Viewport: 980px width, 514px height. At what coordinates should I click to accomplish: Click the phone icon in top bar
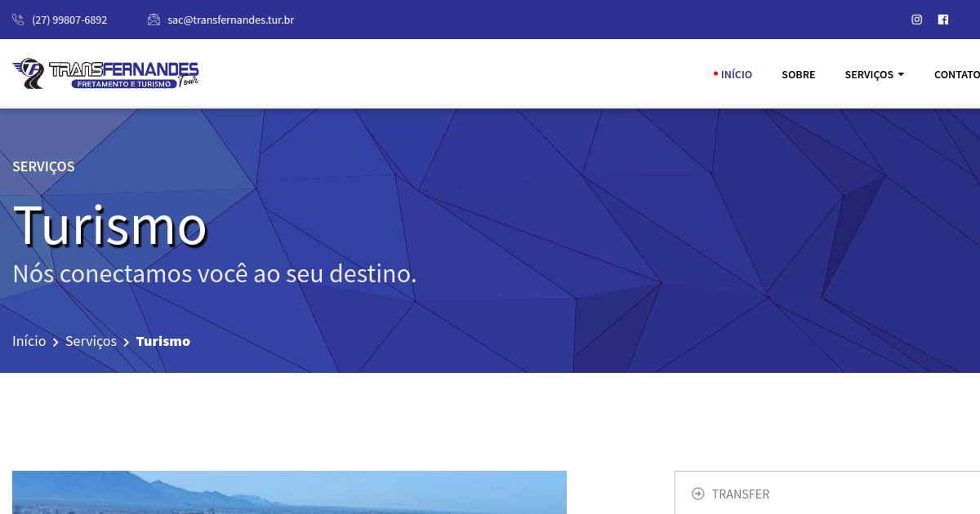(x=18, y=20)
